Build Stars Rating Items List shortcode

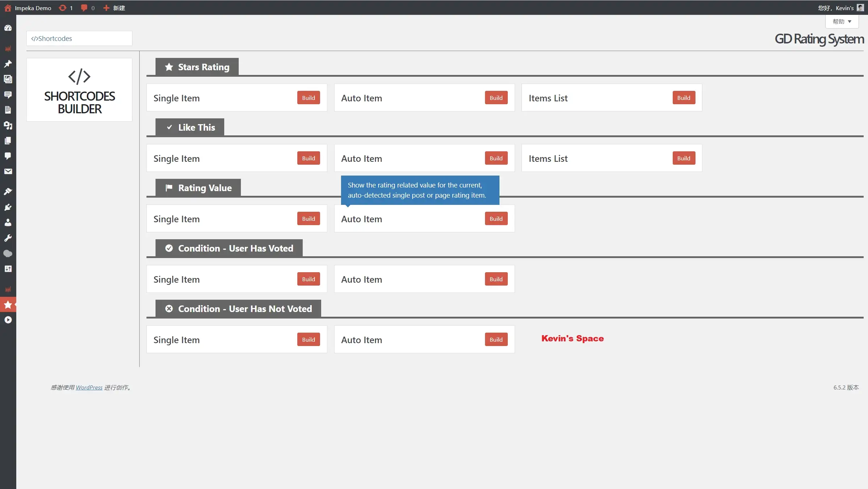tap(684, 98)
